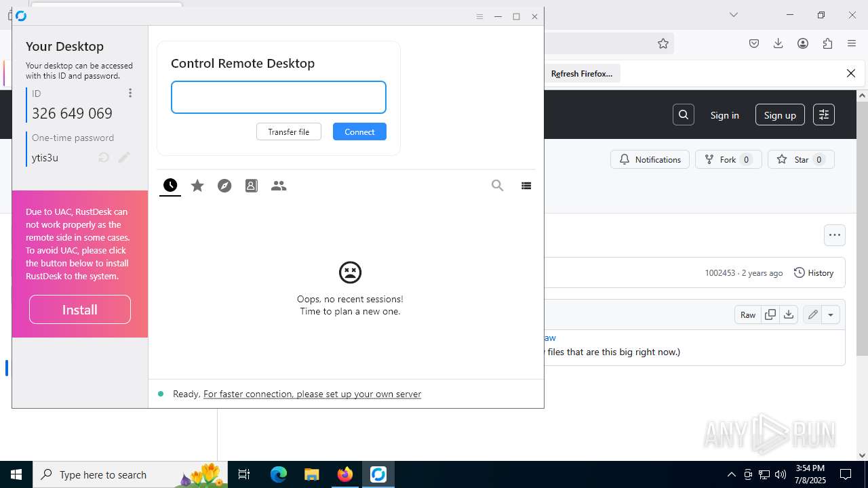Open the three-dot more options menu
The image size is (868, 488).
tap(835, 235)
